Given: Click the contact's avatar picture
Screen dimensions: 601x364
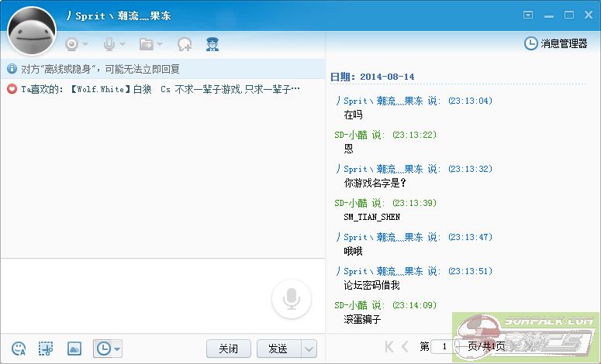Looking at the screenshot, I should tap(32, 32).
